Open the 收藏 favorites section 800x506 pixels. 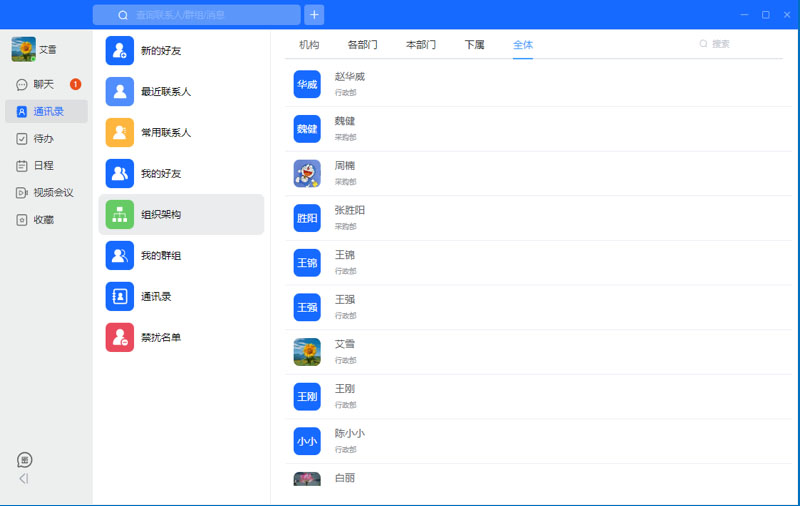[x=45, y=220]
